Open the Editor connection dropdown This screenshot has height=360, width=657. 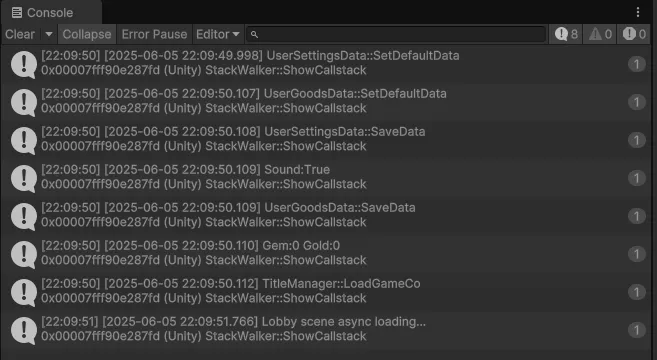(x=217, y=34)
